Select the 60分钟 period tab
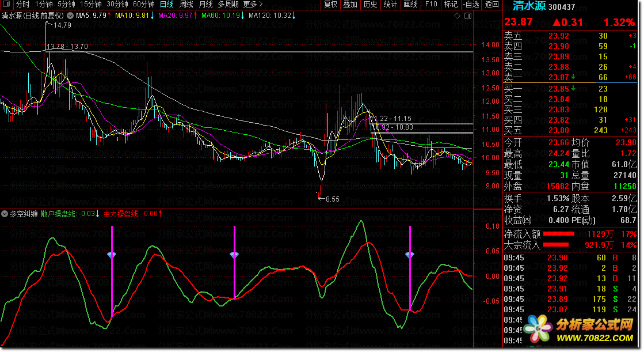 coord(144,5)
